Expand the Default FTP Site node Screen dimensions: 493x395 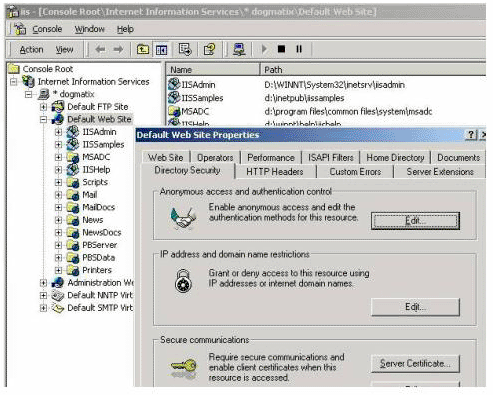pyautogui.click(x=43, y=107)
